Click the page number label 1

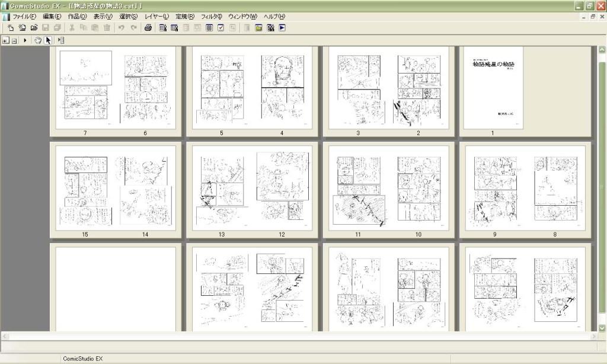[493, 133]
